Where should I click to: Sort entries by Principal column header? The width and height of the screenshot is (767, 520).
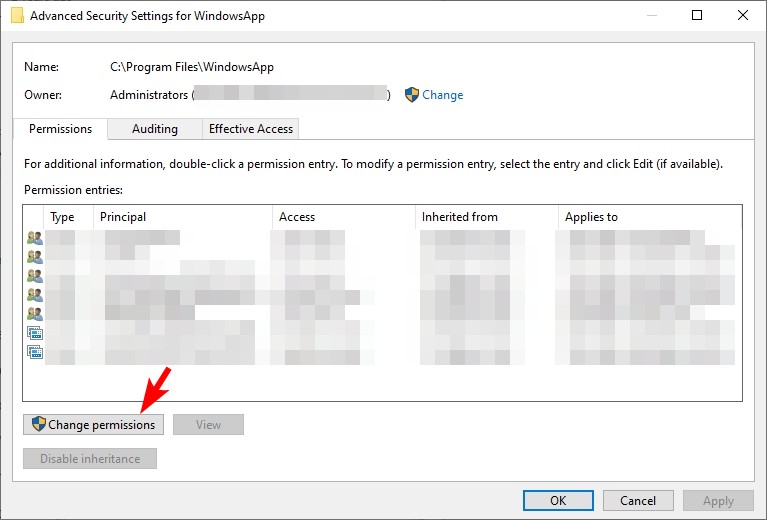click(x=183, y=217)
